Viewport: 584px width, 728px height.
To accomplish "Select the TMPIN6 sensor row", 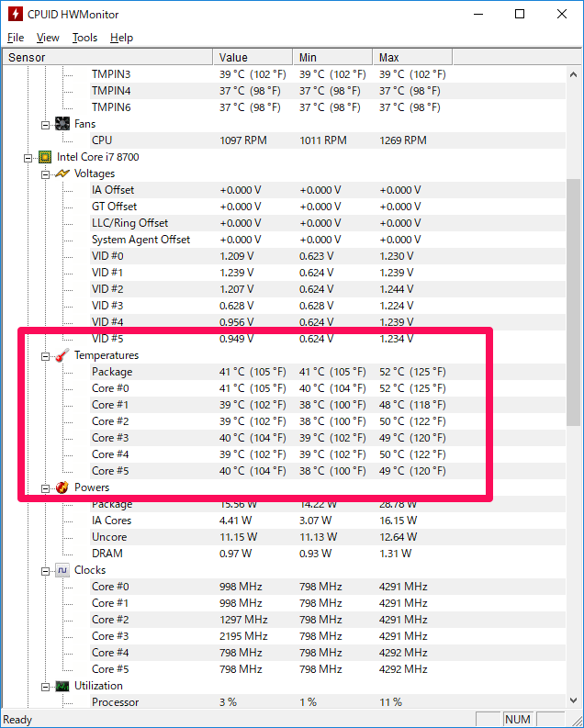I will [x=328, y=107].
